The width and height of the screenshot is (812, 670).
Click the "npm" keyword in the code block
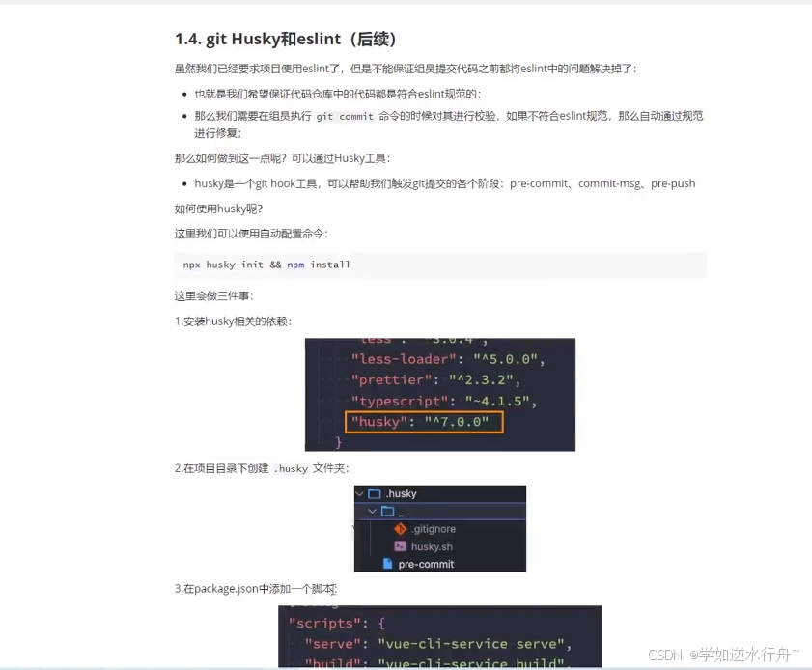(x=295, y=265)
